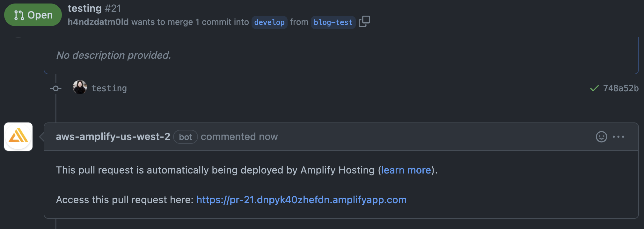Click the green Open status badge
The height and width of the screenshot is (229, 644).
(33, 15)
